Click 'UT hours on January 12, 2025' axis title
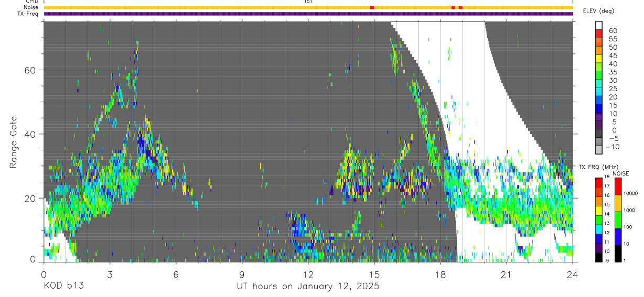644x297 pixels. pos(307,287)
